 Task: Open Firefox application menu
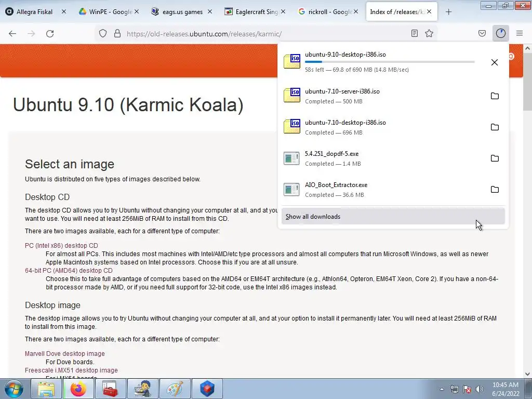point(520,33)
